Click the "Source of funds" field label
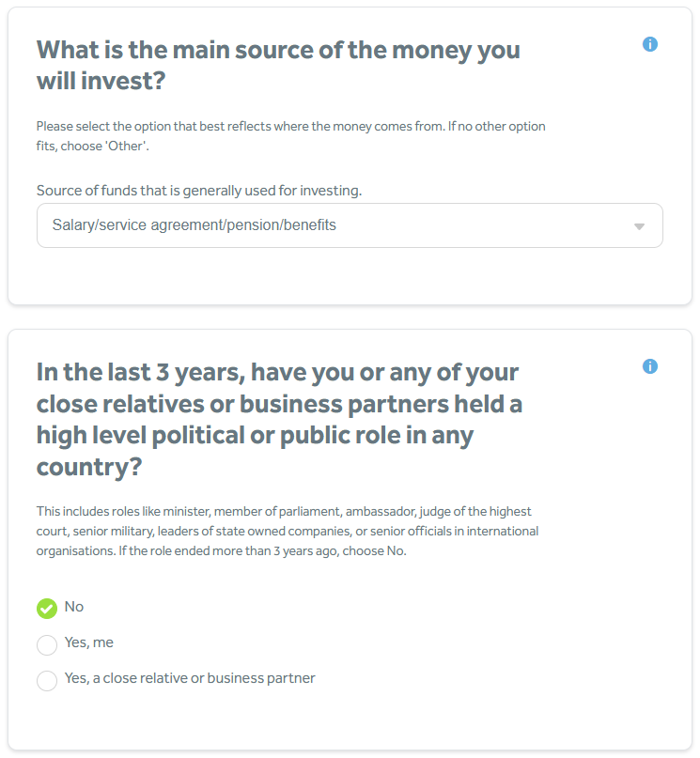The image size is (700, 758). [x=198, y=191]
